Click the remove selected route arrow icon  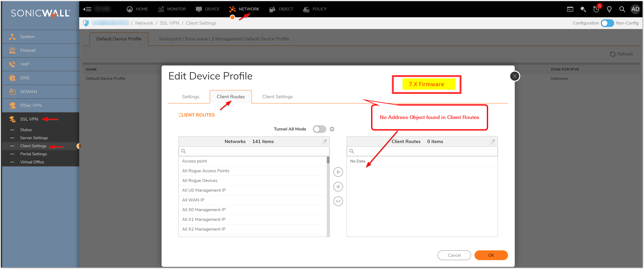point(338,187)
